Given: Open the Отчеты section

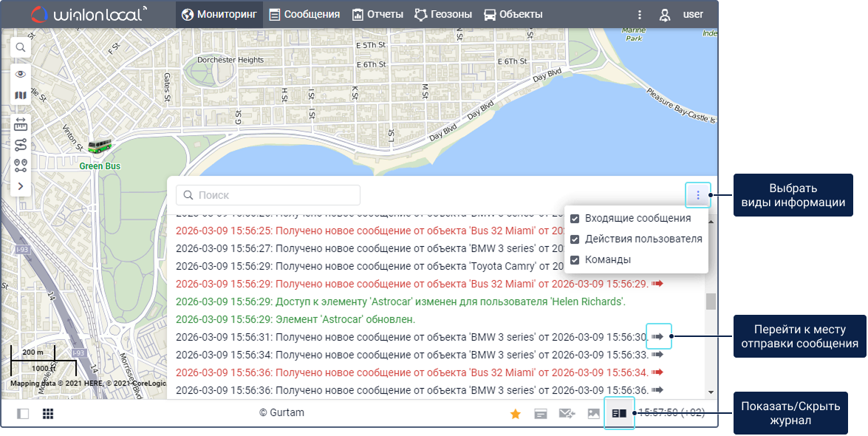Looking at the screenshot, I should click(377, 14).
